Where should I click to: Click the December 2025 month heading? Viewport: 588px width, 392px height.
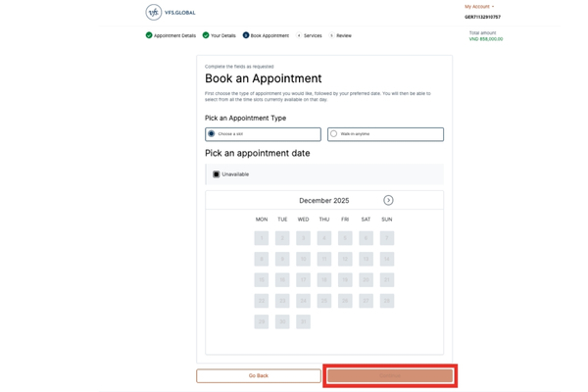click(324, 201)
